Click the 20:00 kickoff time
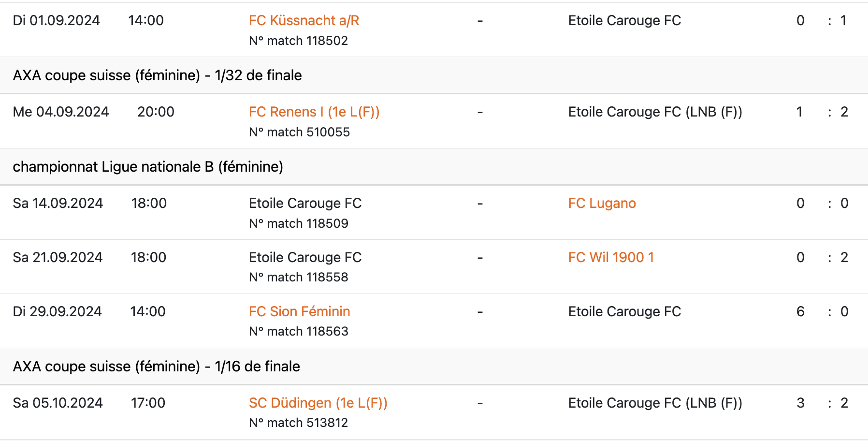Viewport: 868px width, 441px height. click(156, 112)
